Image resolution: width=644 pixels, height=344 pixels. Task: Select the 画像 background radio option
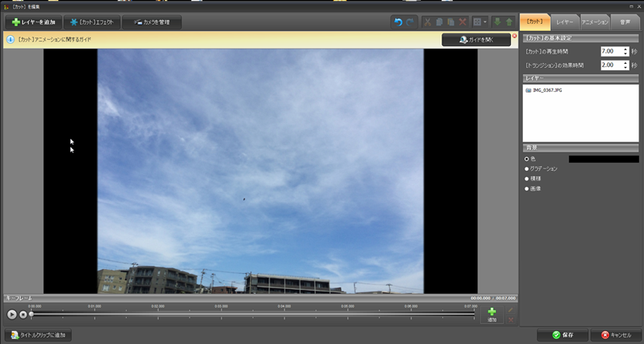[x=527, y=189]
